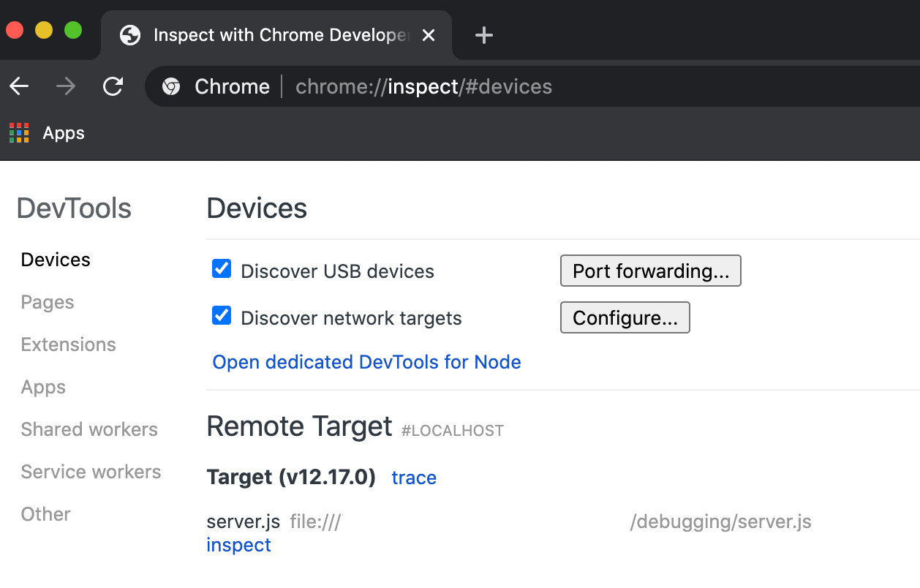
Task: Click the red macOS close window button
Action: [15, 30]
